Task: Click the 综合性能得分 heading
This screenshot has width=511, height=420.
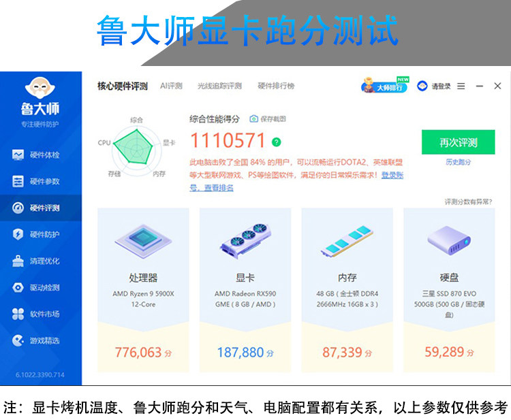Action: pos(215,119)
